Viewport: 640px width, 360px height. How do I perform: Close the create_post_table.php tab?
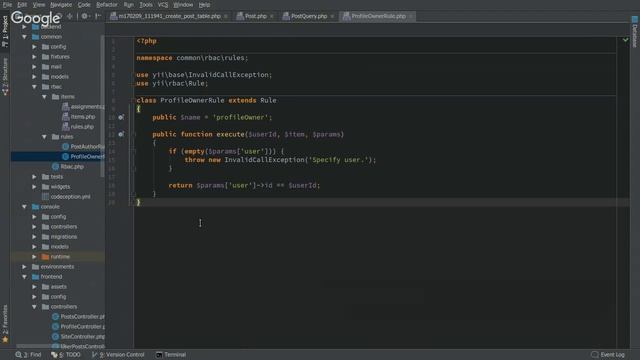[x=226, y=16]
